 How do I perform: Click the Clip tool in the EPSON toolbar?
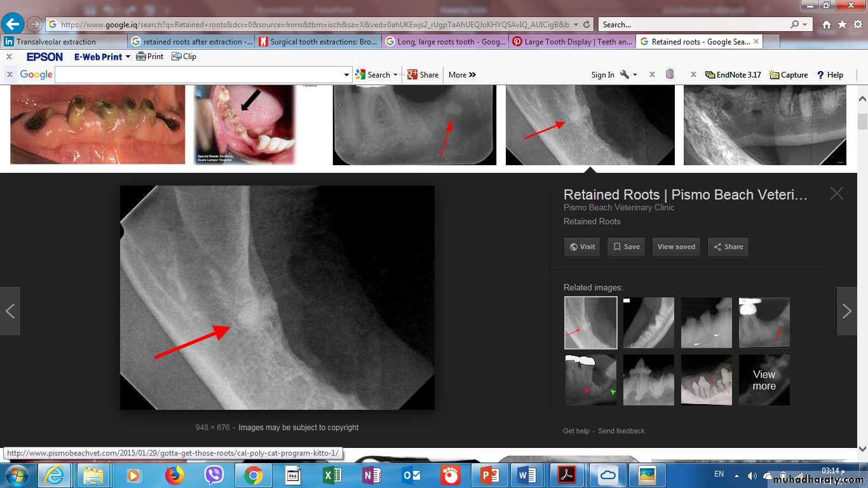[184, 57]
